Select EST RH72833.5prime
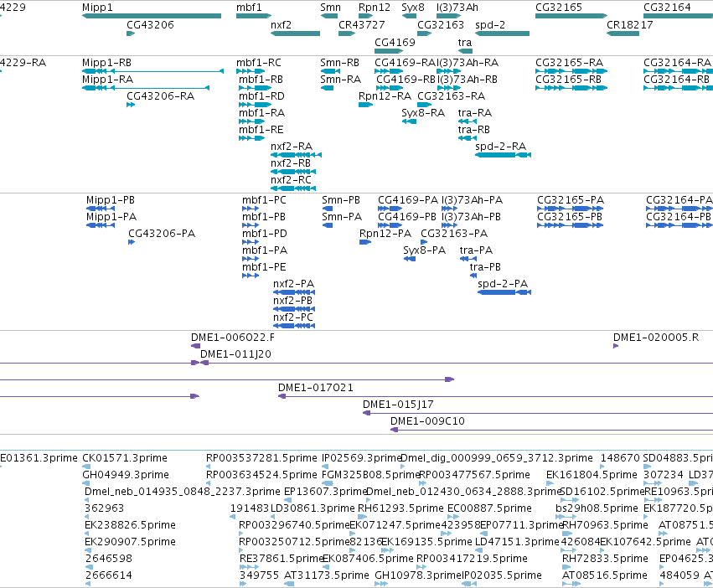The image size is (713, 588). tap(605, 559)
